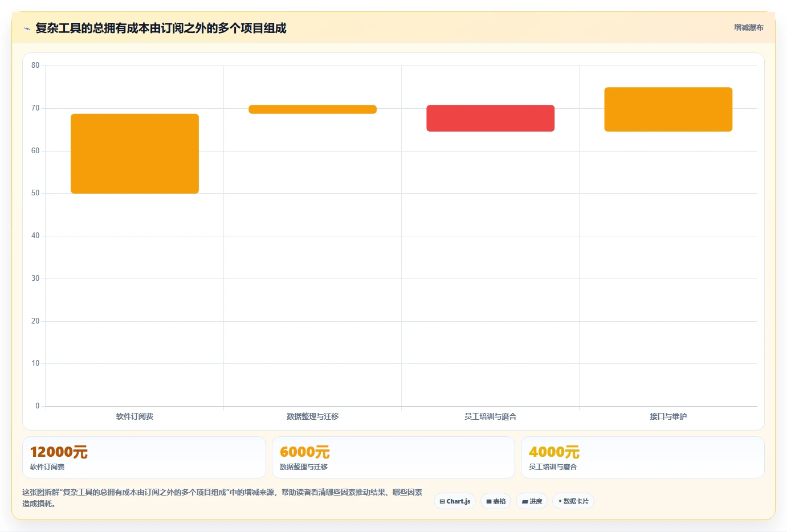Click the 软件订阅费 x-axis label
This screenshot has width=787, height=532.
tap(134, 416)
